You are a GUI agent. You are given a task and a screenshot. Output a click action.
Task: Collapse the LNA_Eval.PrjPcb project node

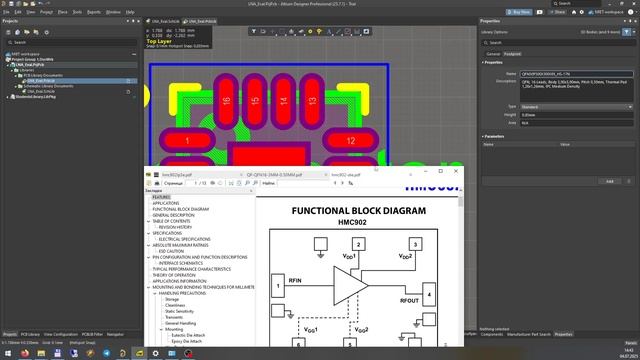coord(8,65)
